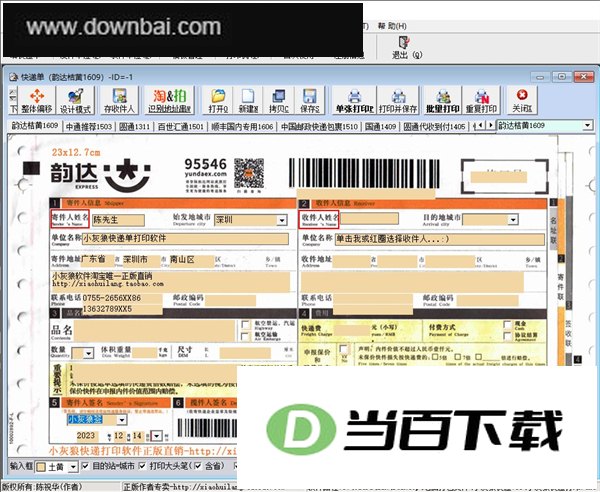600x492 pixels.
Task: Click the 土黄 color swatch in 输入框
Action: [x=41, y=468]
